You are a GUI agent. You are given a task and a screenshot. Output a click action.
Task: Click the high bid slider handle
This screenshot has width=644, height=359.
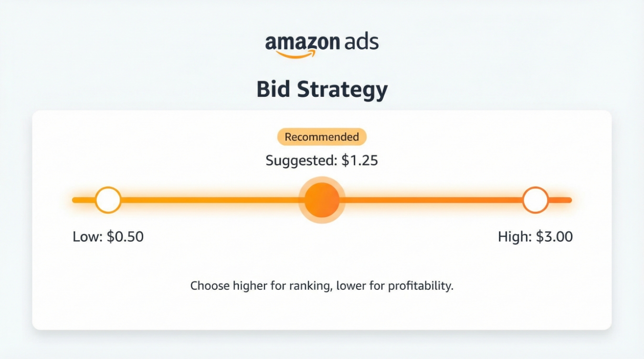tap(535, 200)
